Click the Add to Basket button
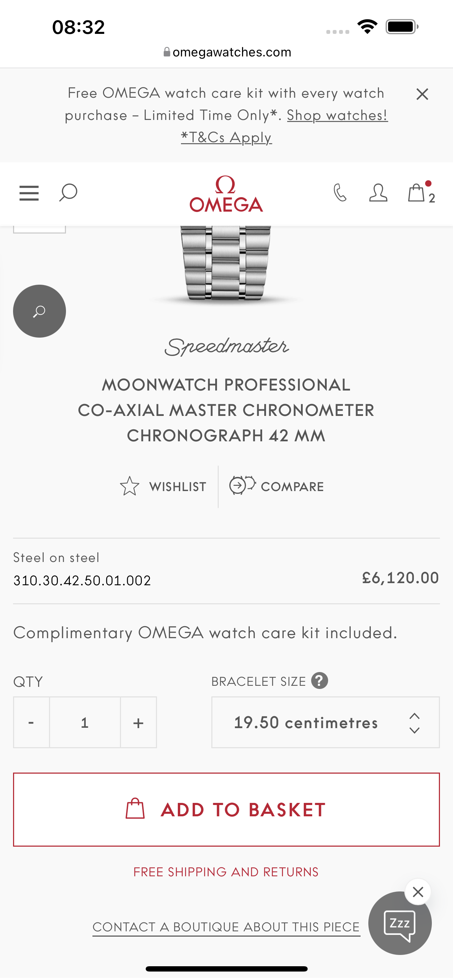The height and width of the screenshot is (980, 453). click(x=226, y=810)
